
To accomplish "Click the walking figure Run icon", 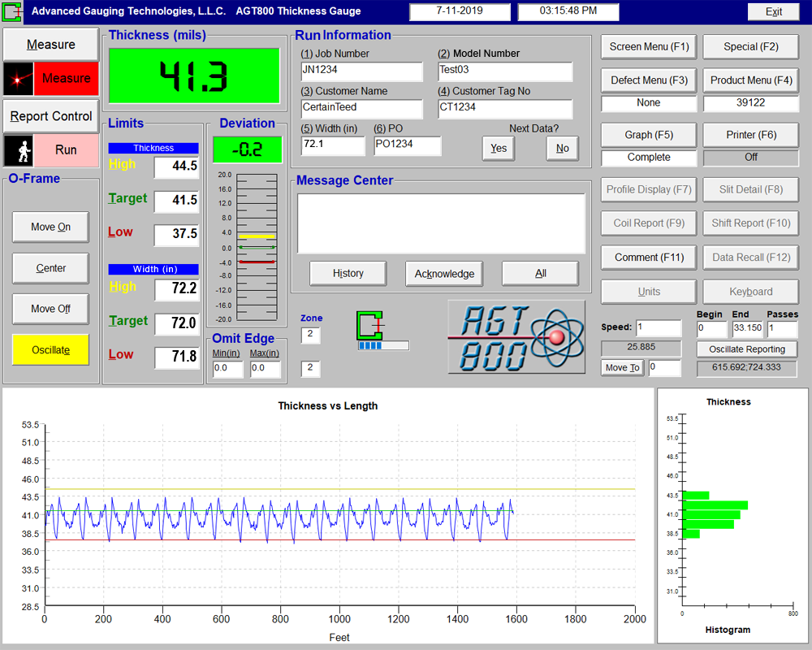I will coord(19,150).
